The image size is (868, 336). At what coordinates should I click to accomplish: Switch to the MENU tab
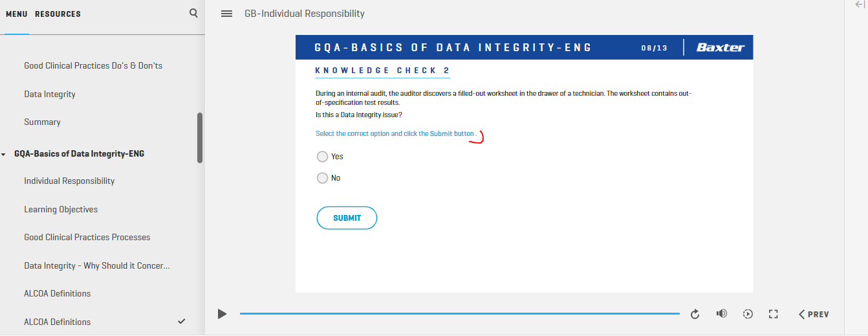pyautogui.click(x=17, y=14)
